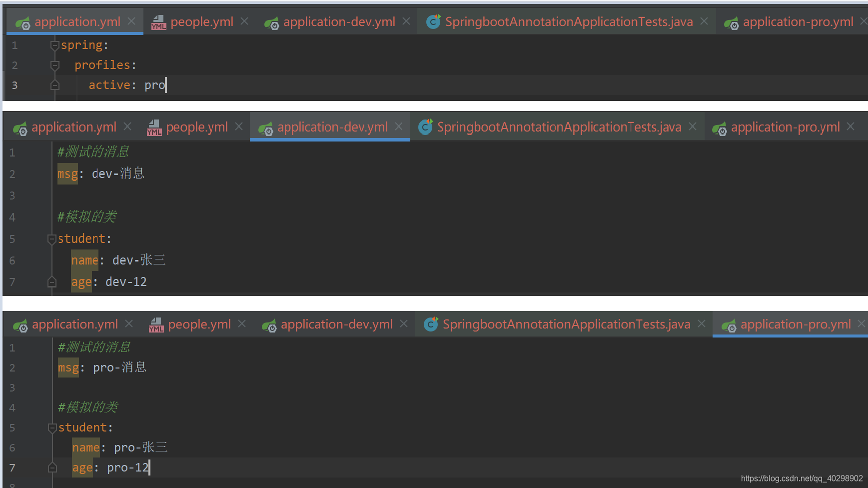The width and height of the screenshot is (868, 488).
Task: Switch to application.yml tab in the dev-消息 editor
Action: click(74, 127)
